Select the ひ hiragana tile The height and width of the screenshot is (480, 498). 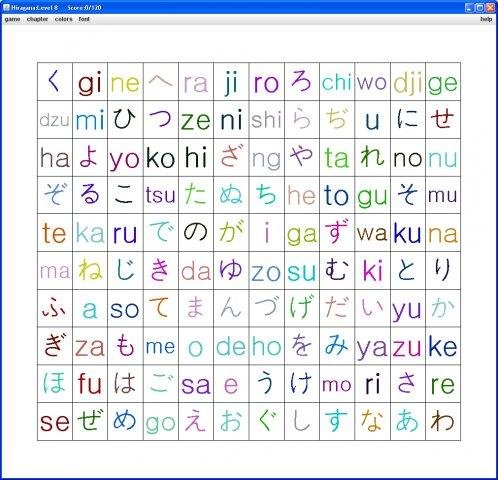[125, 119]
